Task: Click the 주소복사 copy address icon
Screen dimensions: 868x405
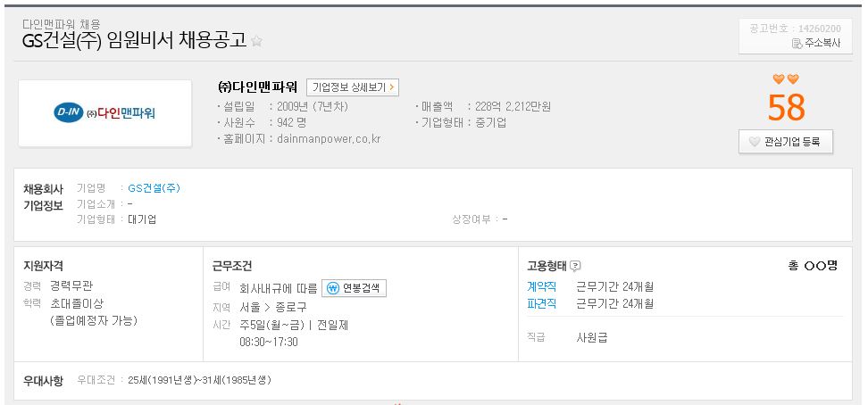Action: point(797,44)
